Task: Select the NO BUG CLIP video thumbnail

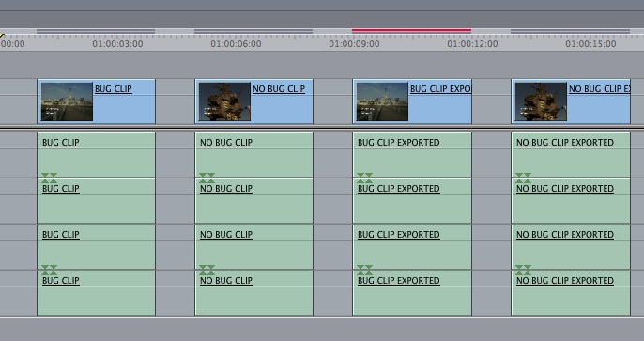Action: (x=224, y=101)
